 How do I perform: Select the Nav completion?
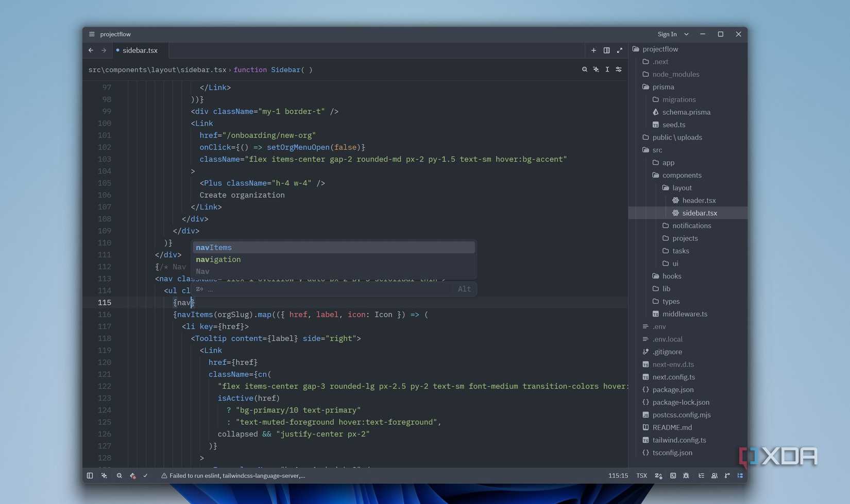(334, 271)
